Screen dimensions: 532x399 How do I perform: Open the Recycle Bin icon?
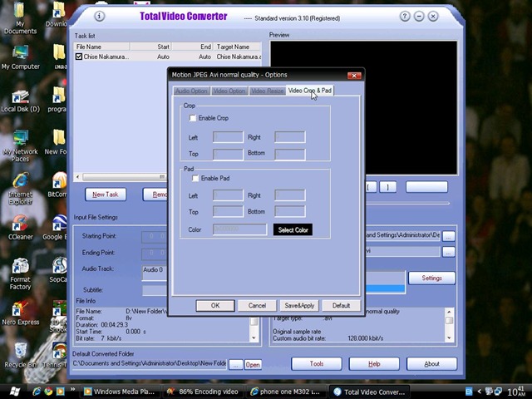point(20,355)
